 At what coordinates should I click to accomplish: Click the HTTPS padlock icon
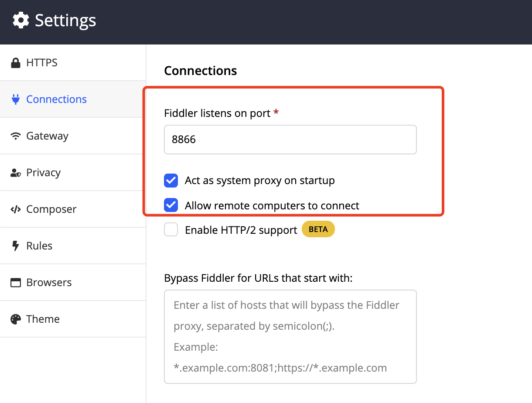pos(16,63)
